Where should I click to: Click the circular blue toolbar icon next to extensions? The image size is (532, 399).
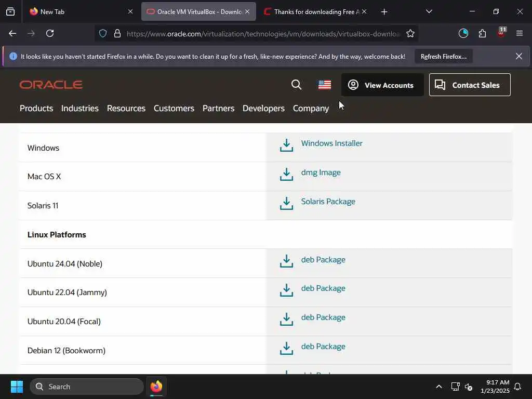pos(463,33)
